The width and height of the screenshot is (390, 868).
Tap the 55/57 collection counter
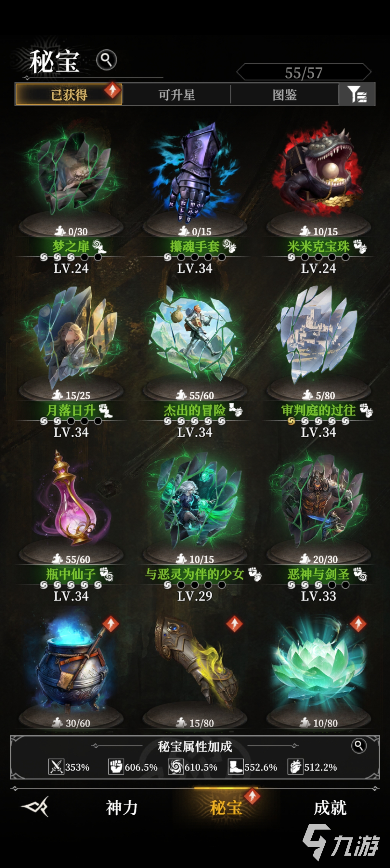(x=304, y=72)
